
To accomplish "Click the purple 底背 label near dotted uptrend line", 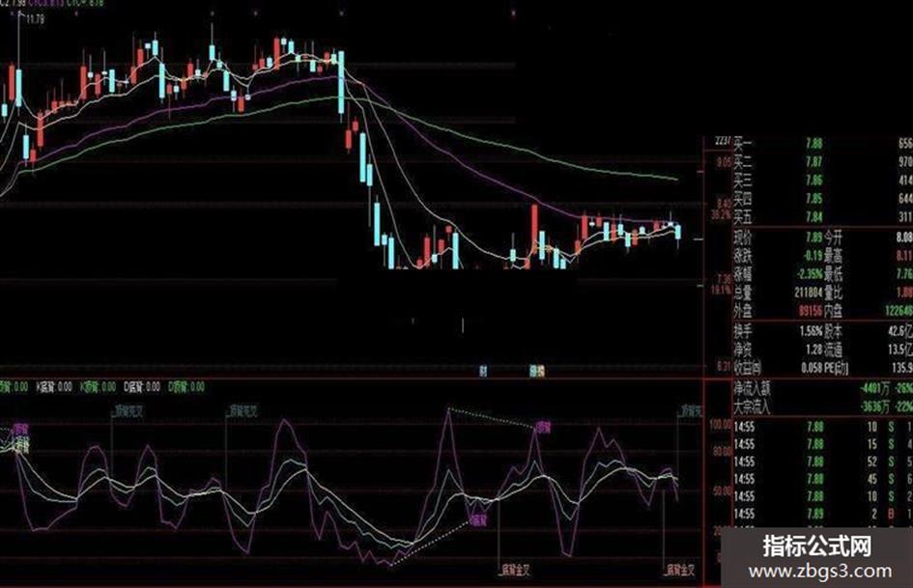I will click(x=478, y=519).
